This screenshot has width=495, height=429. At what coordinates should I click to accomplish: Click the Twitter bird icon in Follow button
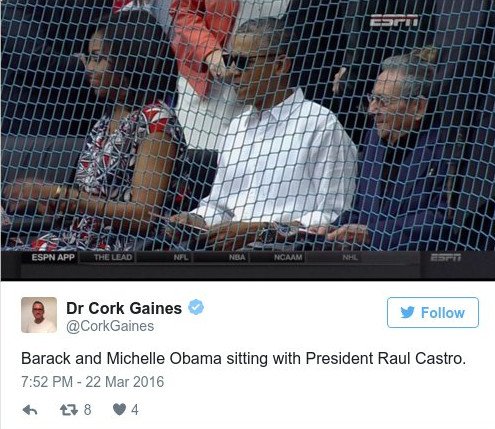407,313
